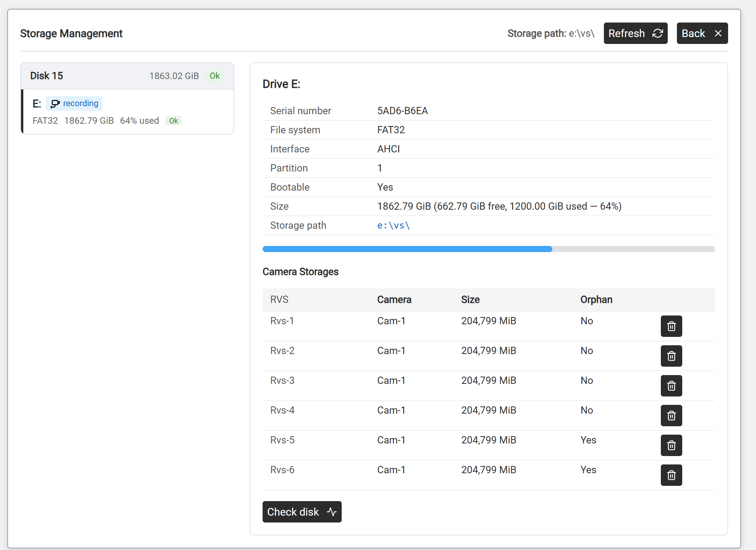This screenshot has height=550, width=756.
Task: Select the Rvs-3 row name
Action: pyautogui.click(x=282, y=380)
